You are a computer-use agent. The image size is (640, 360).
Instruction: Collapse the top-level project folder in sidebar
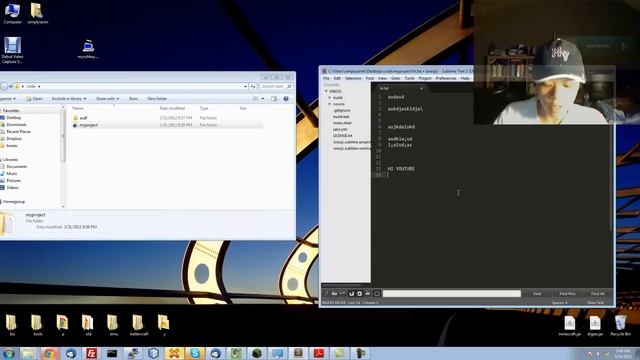327,91
